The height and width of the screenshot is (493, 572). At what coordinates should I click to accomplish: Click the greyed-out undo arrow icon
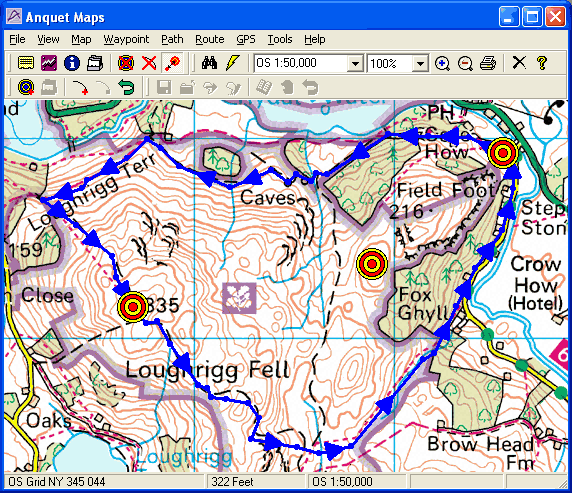[310, 88]
